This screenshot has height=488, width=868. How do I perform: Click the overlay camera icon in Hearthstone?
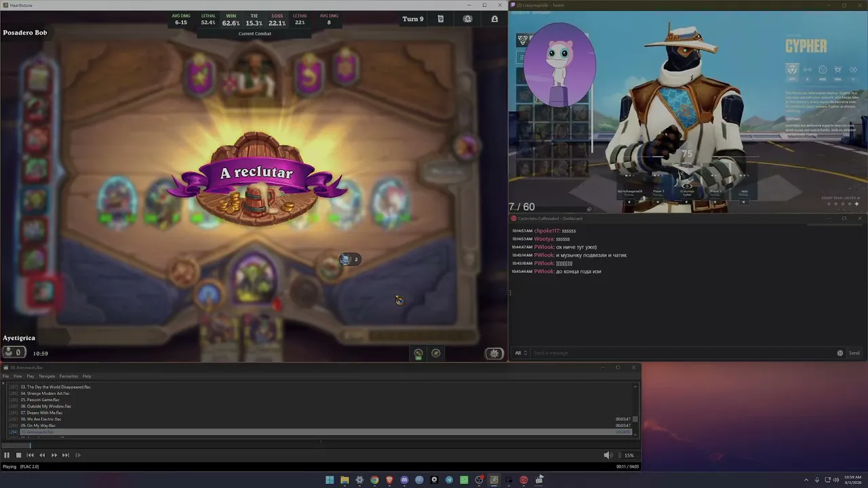(x=468, y=19)
